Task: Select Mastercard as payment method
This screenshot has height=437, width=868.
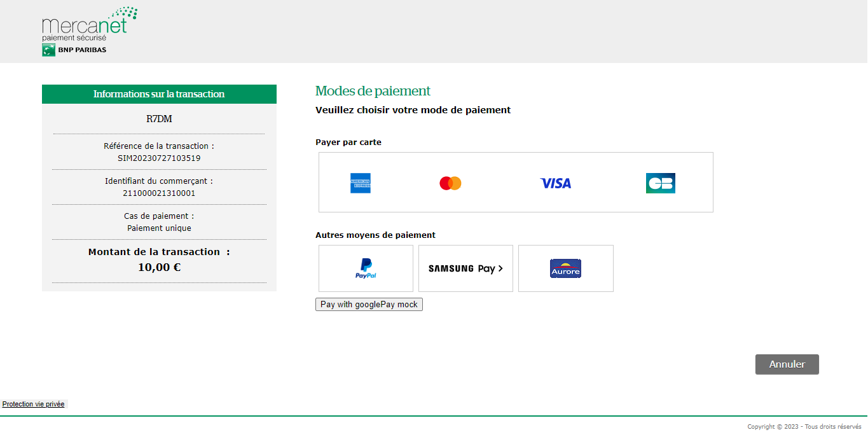Action: (450, 183)
